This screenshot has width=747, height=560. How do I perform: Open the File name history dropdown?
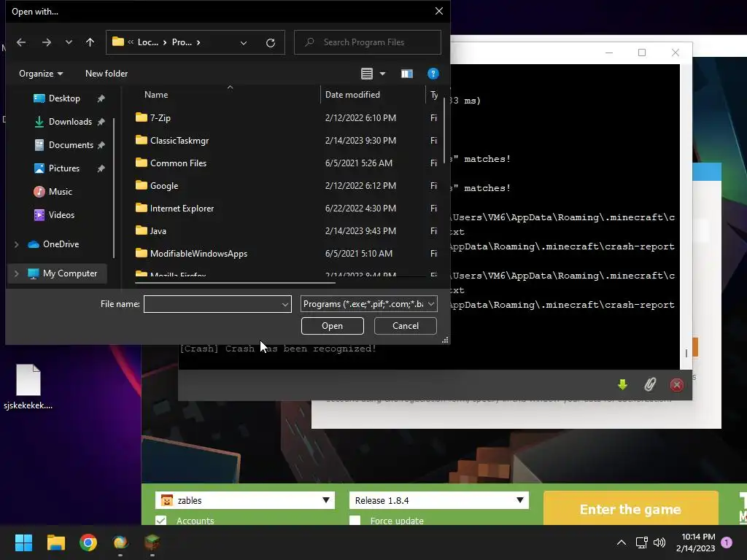285,304
